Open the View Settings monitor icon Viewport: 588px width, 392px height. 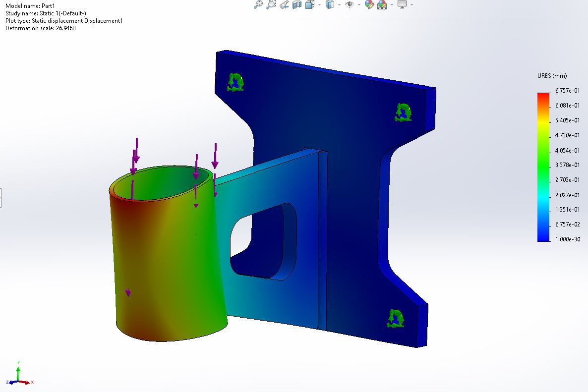402,6
